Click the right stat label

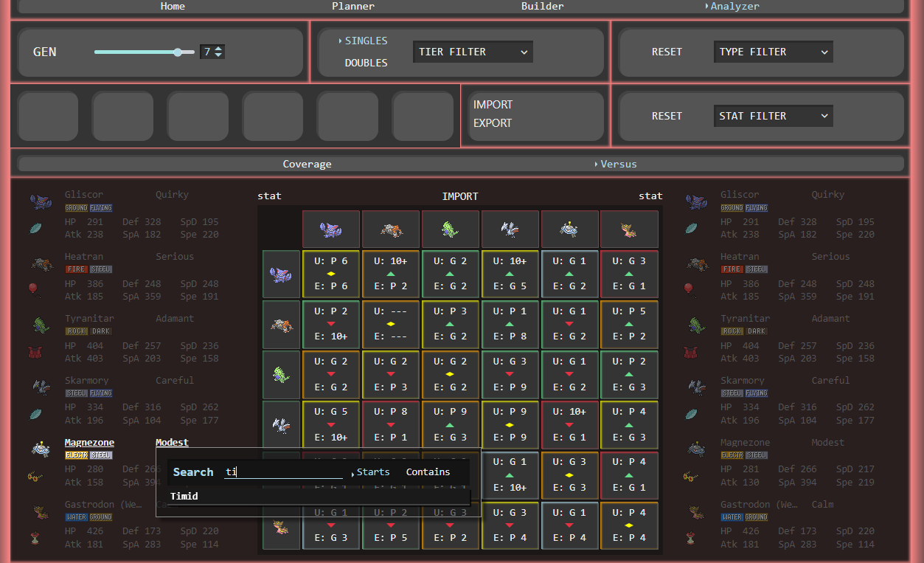[x=650, y=196]
